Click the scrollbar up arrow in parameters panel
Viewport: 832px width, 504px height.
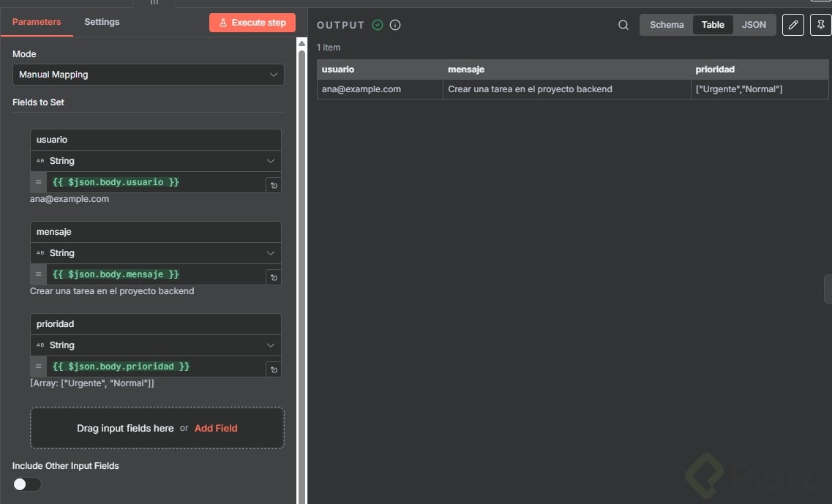[x=301, y=43]
